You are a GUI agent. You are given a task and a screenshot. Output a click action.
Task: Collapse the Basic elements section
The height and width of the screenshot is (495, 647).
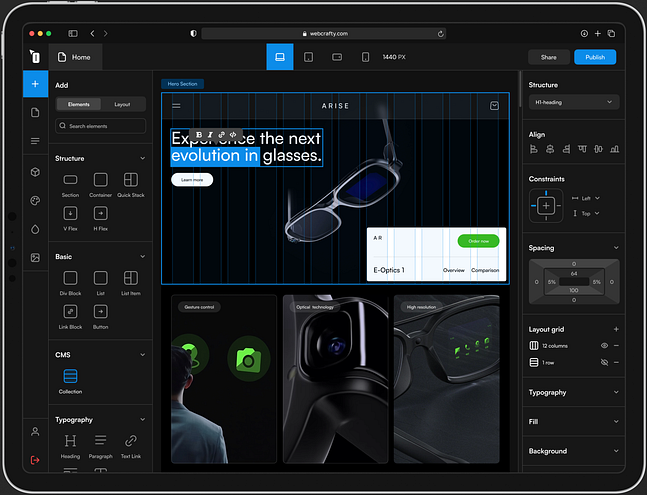[x=142, y=257]
